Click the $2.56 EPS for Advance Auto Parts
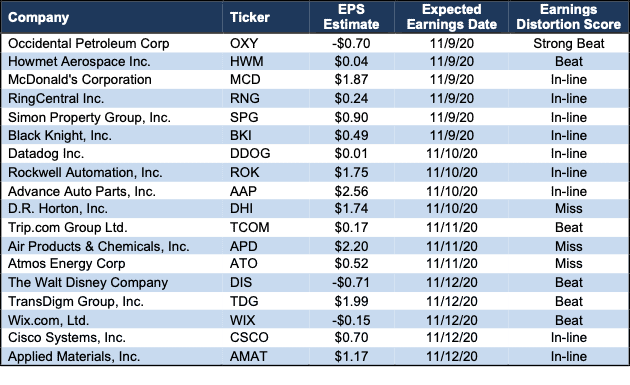This screenshot has height=385, width=630. click(x=351, y=191)
